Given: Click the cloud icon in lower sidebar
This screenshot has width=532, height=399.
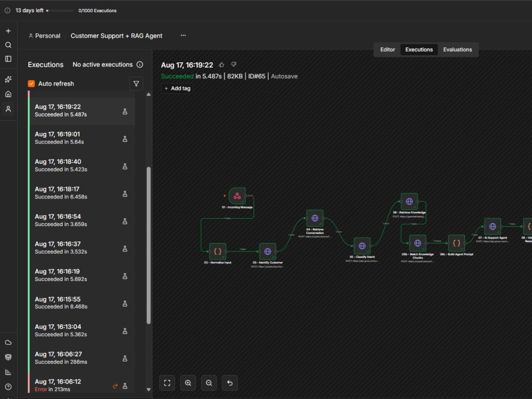Looking at the screenshot, I should tap(8, 342).
